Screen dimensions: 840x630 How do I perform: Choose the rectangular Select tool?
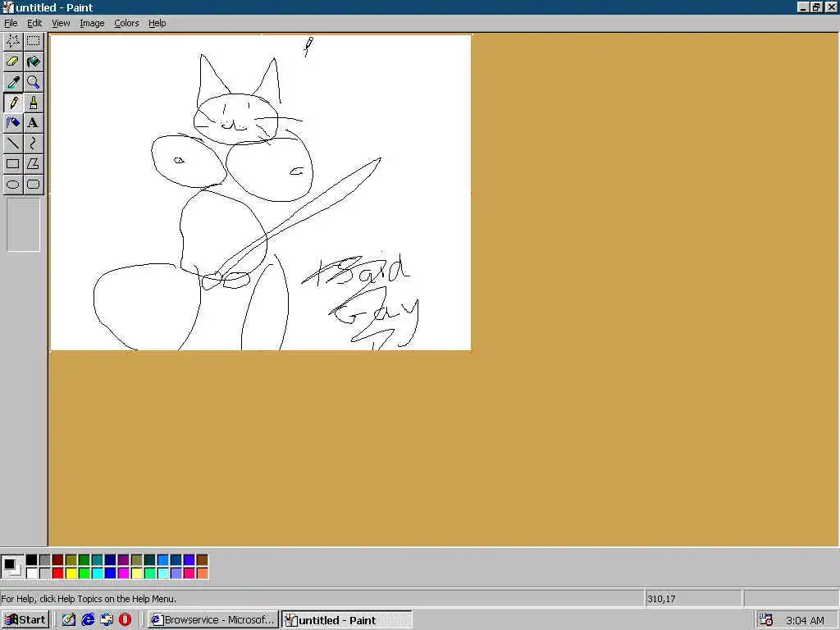33,41
